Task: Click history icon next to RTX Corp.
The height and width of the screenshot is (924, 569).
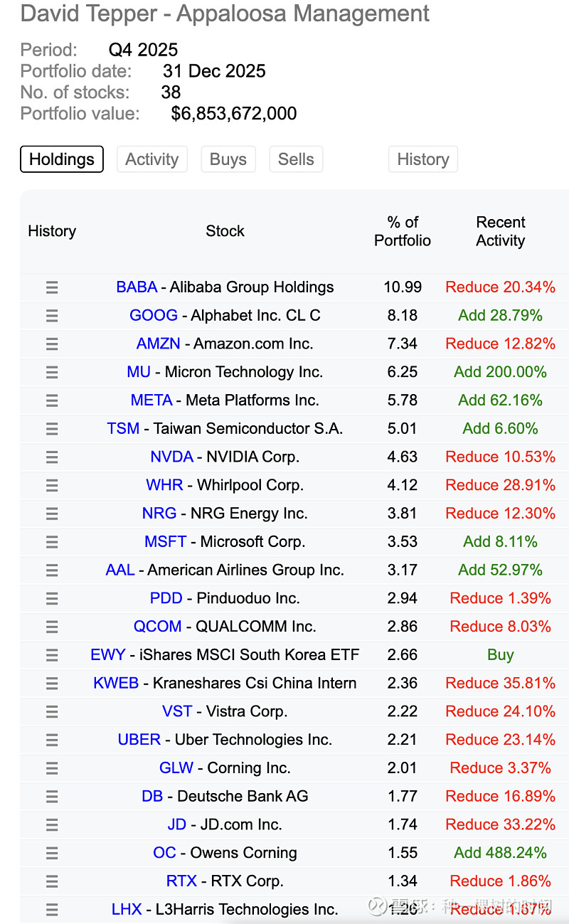Action: [52, 881]
